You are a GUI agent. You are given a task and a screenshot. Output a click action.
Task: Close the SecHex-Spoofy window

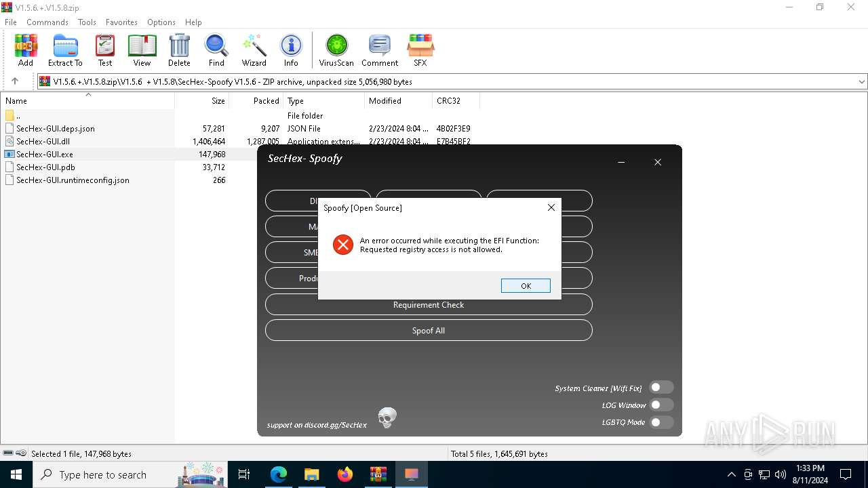click(x=658, y=163)
